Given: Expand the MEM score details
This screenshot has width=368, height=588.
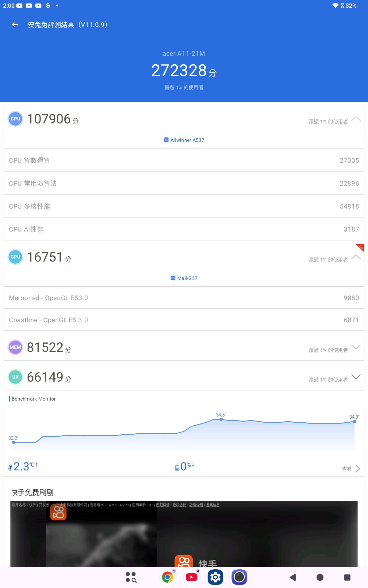Looking at the screenshot, I should [356, 347].
